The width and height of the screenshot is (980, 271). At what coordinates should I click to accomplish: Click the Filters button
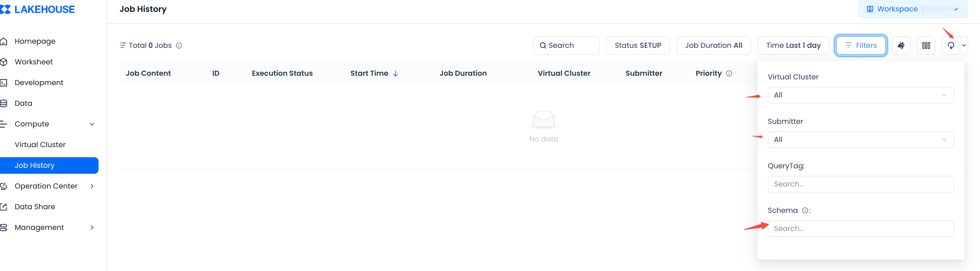click(x=860, y=46)
